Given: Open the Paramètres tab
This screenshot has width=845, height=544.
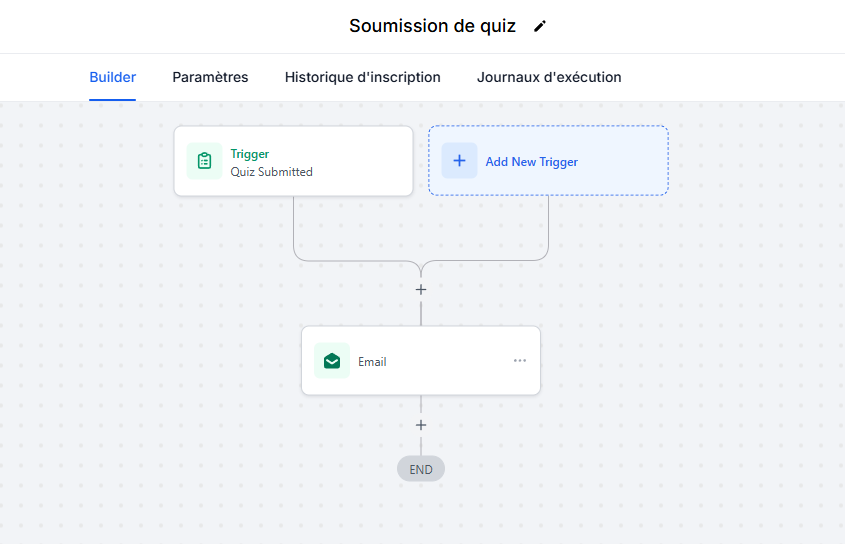Looking at the screenshot, I should [210, 77].
